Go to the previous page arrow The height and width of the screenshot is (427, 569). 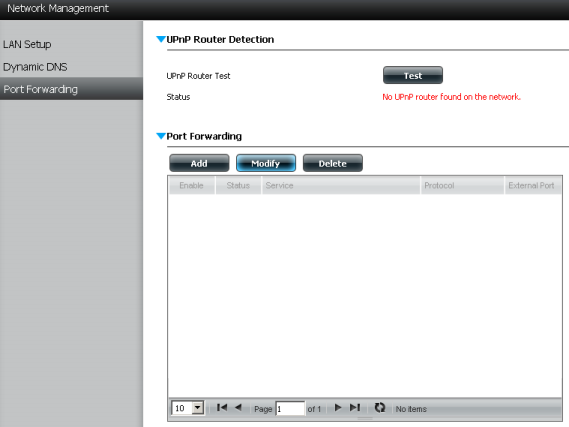tap(238, 408)
